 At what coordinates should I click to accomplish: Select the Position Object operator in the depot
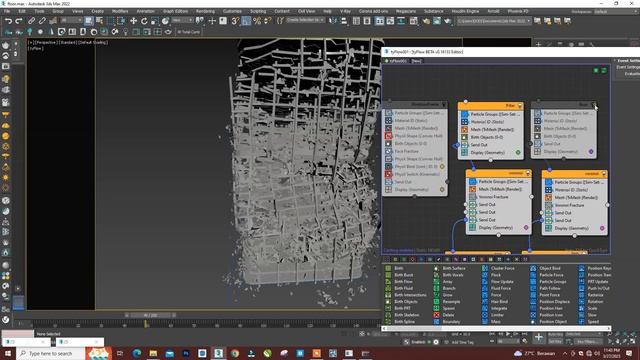tap(549, 322)
